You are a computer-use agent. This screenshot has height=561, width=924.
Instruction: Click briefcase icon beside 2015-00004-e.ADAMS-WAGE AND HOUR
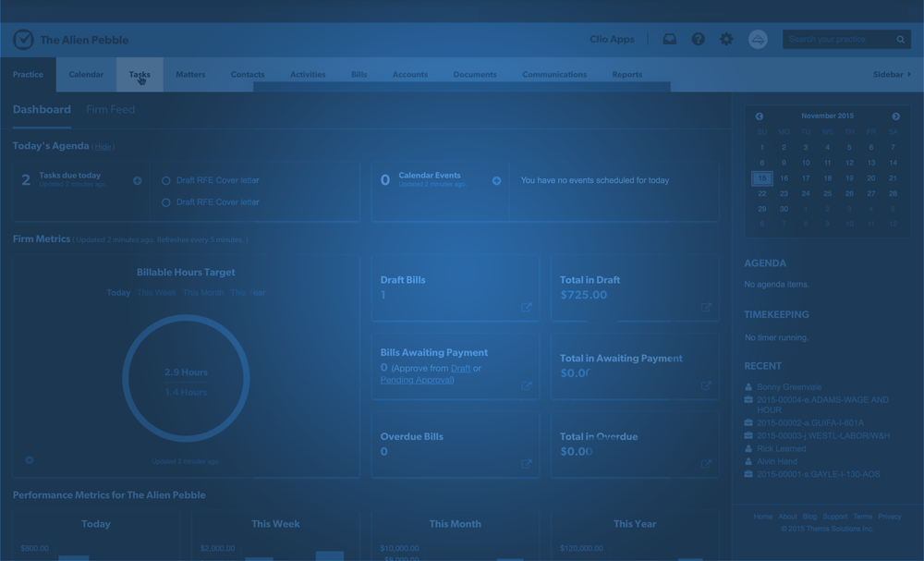748,399
